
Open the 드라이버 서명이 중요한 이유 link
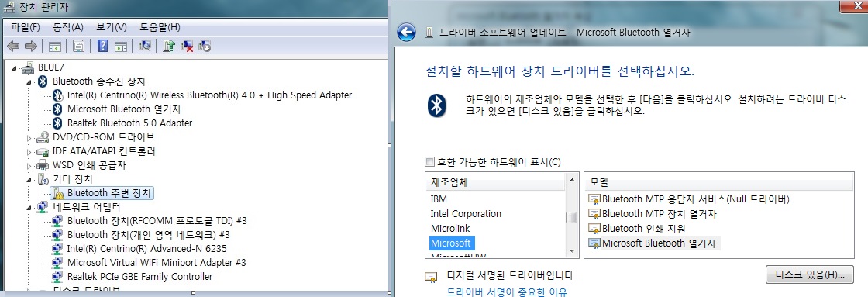(507, 292)
